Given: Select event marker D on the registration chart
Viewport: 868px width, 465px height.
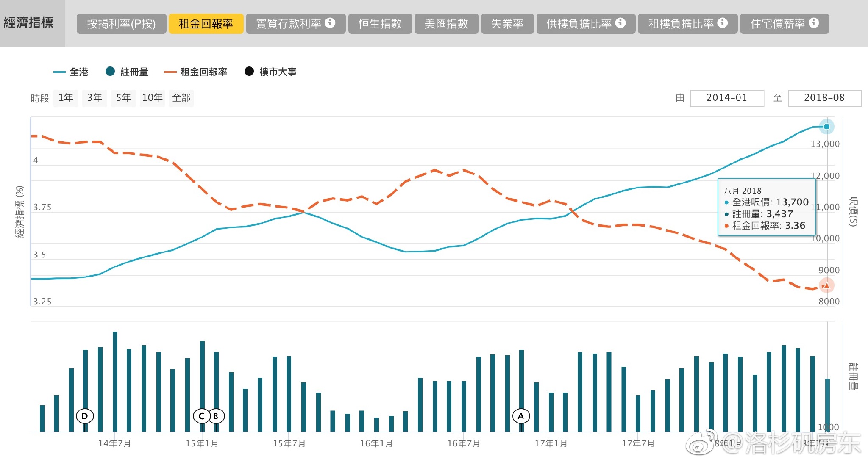Looking at the screenshot, I should (x=85, y=416).
